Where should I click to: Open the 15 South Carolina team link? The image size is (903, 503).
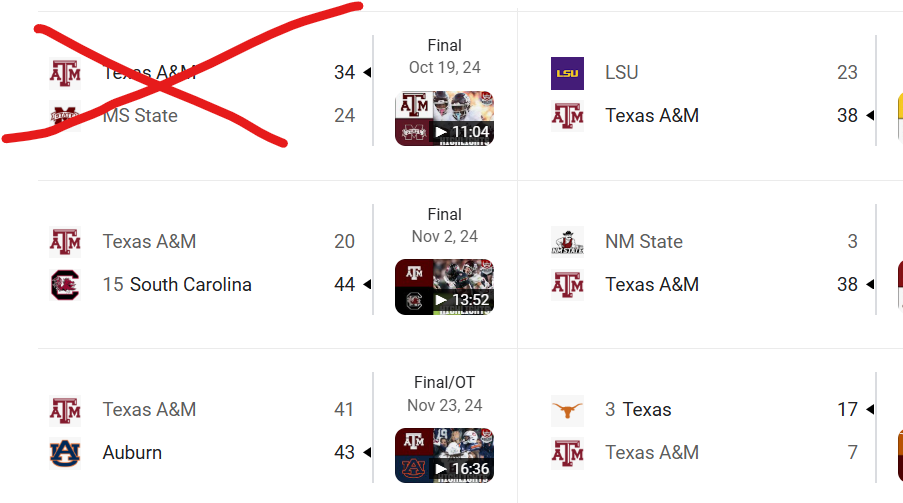[177, 285]
